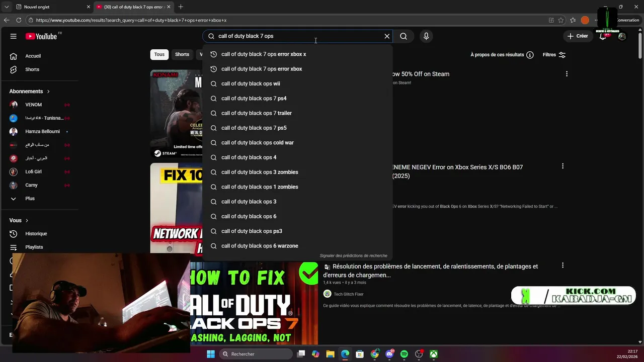Select the Shorts filter chip
Screen dimensions: 644x362
182,54
